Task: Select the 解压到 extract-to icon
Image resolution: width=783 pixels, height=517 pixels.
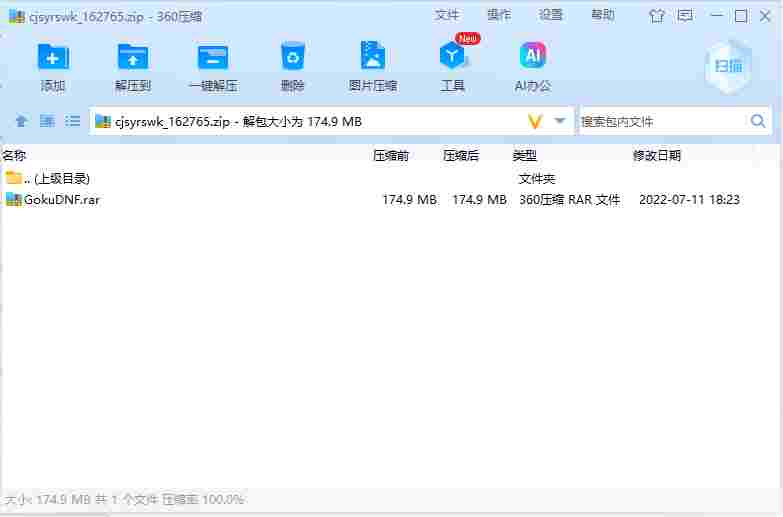Action: click(x=133, y=57)
